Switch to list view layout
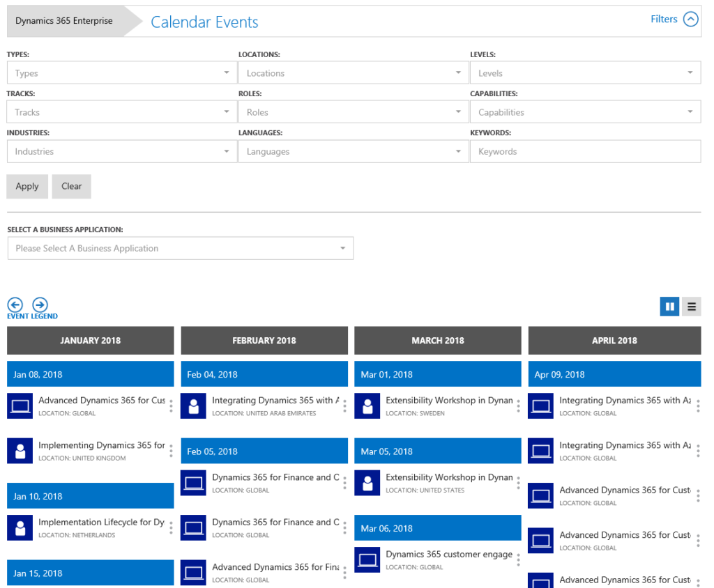Image resolution: width=714 pixels, height=588 pixels. pyautogui.click(x=692, y=306)
